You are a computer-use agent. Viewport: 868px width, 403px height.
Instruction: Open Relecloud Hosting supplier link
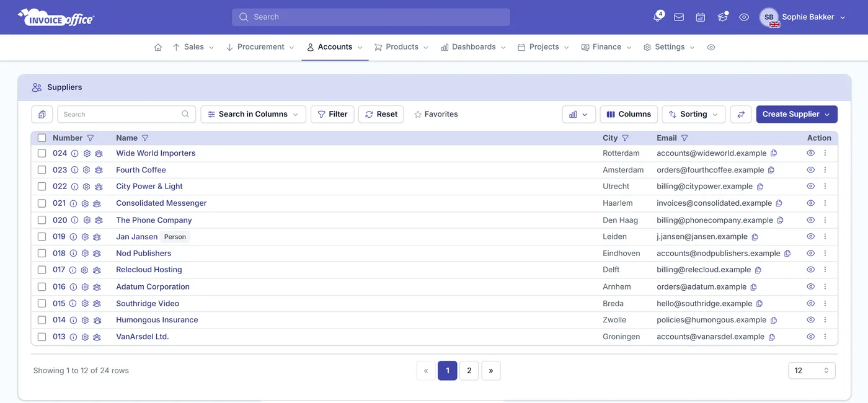(x=149, y=270)
